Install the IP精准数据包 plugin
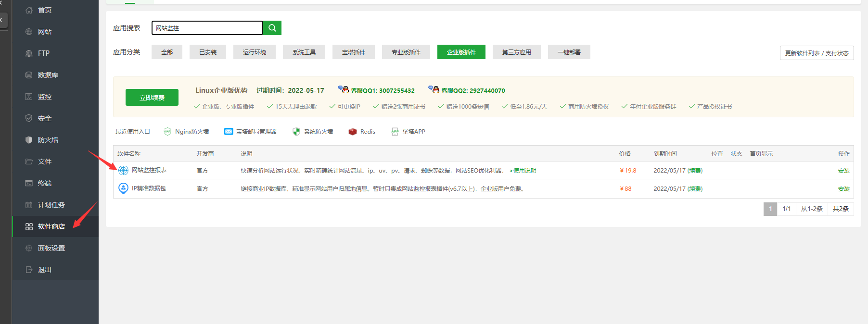The height and width of the screenshot is (324, 868). pyautogui.click(x=844, y=189)
